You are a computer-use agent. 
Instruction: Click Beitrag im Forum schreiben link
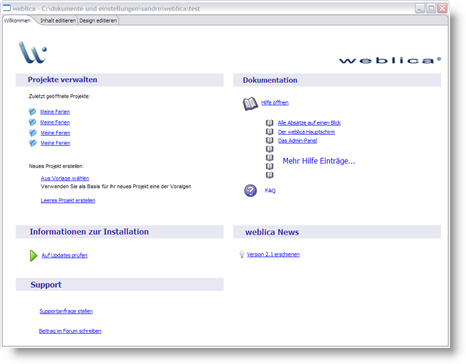click(x=70, y=331)
